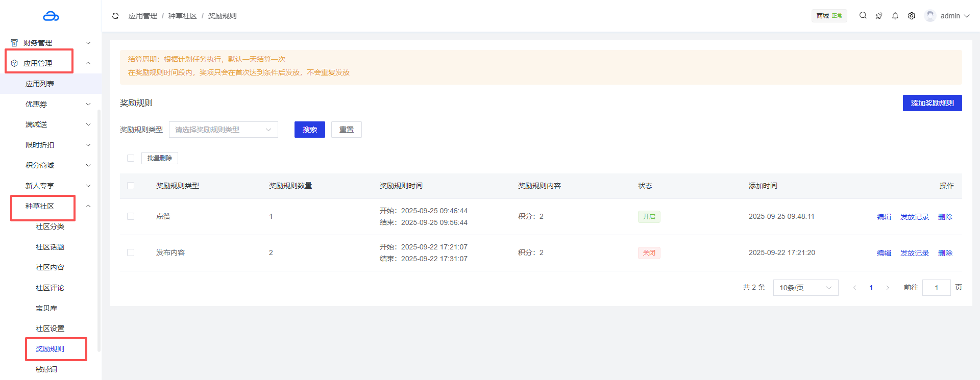Open the settings gear icon

point(912,16)
